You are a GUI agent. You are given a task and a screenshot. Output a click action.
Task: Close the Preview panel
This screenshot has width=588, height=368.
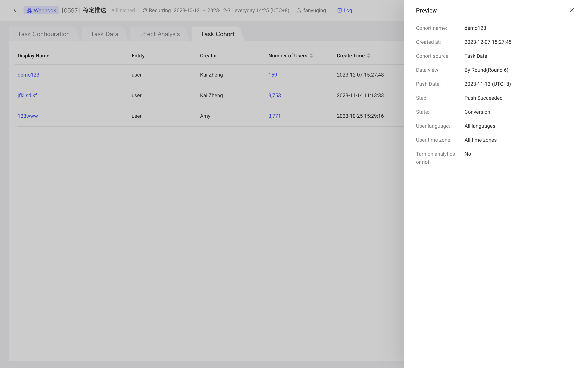(572, 10)
